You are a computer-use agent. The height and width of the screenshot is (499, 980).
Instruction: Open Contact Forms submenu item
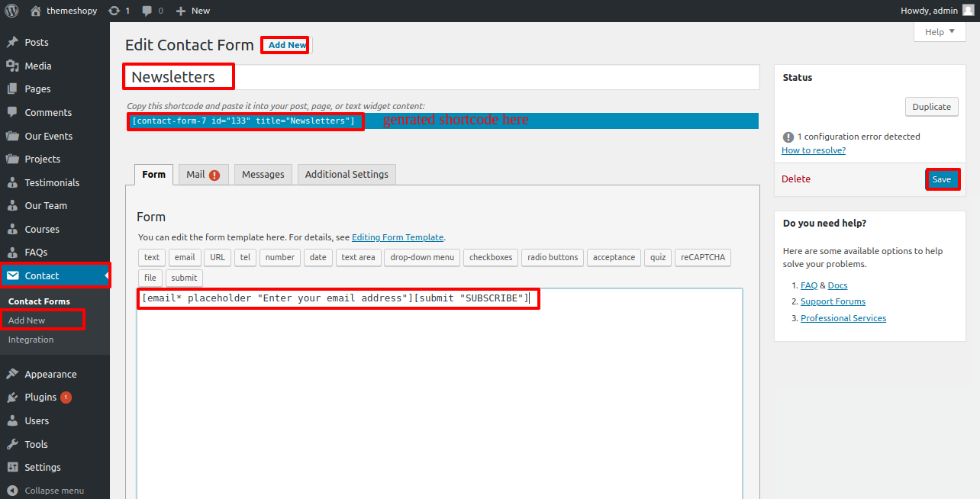(x=39, y=301)
